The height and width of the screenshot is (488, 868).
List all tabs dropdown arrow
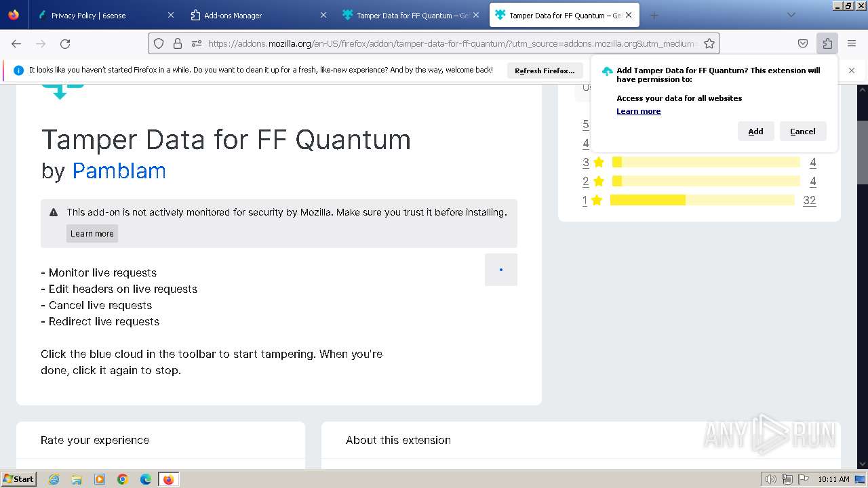pyautogui.click(x=791, y=15)
